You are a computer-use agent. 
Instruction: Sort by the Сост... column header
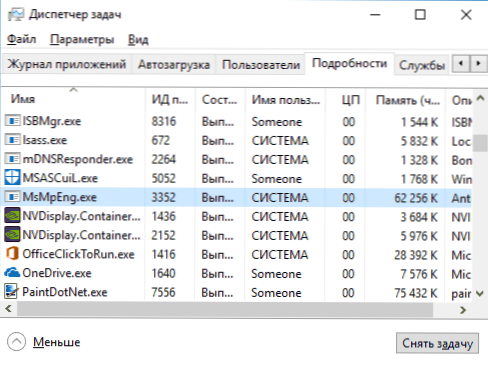pos(220,99)
